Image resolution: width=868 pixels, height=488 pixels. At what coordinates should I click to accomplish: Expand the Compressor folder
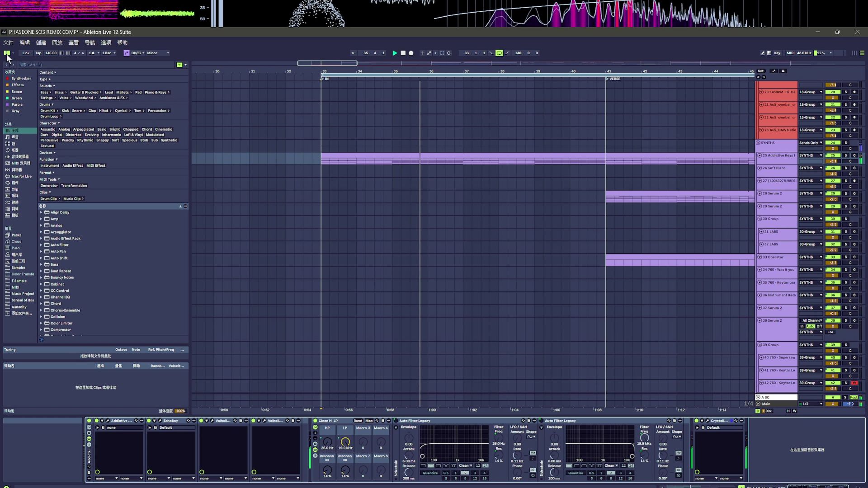(x=41, y=330)
